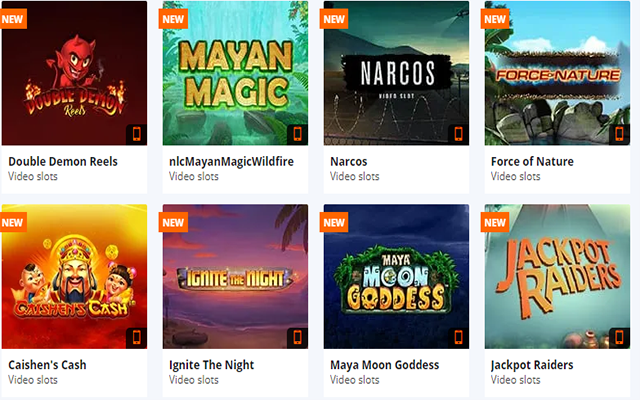Click mobile icon on Maya Moon Goddess
Viewport: 640px width, 400px height.
(x=458, y=338)
